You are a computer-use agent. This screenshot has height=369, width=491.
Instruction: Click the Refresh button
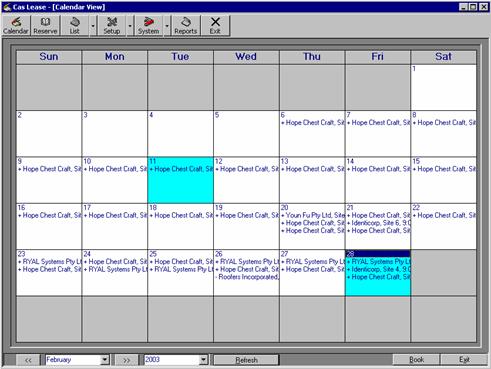pyautogui.click(x=246, y=360)
